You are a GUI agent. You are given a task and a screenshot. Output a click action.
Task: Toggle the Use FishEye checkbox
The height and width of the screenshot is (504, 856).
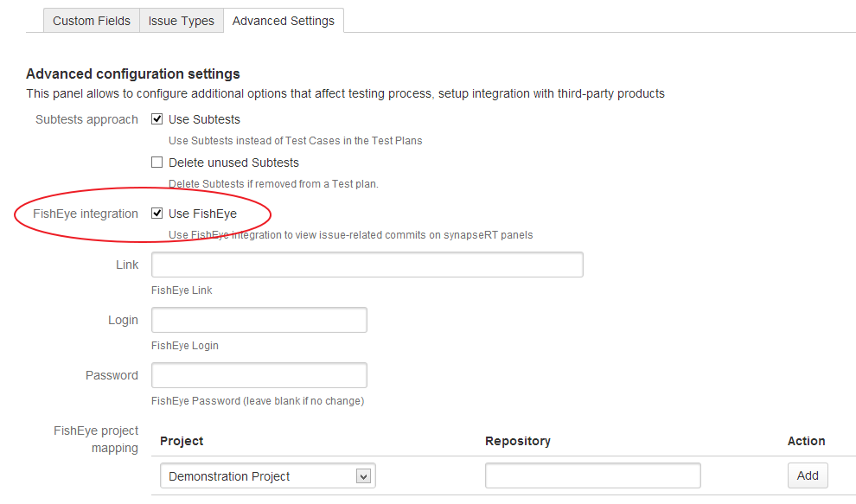(x=157, y=214)
